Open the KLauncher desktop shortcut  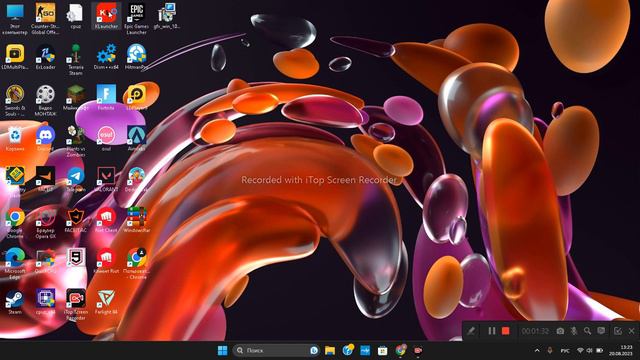click(x=106, y=16)
